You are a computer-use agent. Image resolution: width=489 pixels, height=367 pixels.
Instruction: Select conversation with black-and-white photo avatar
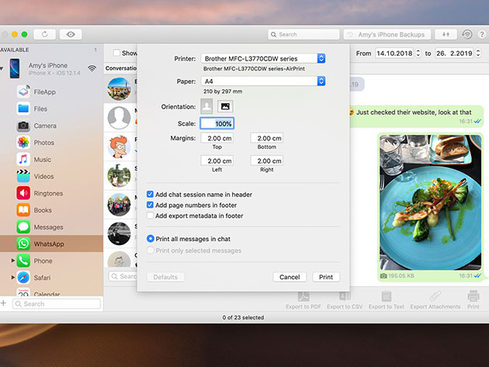point(119,233)
